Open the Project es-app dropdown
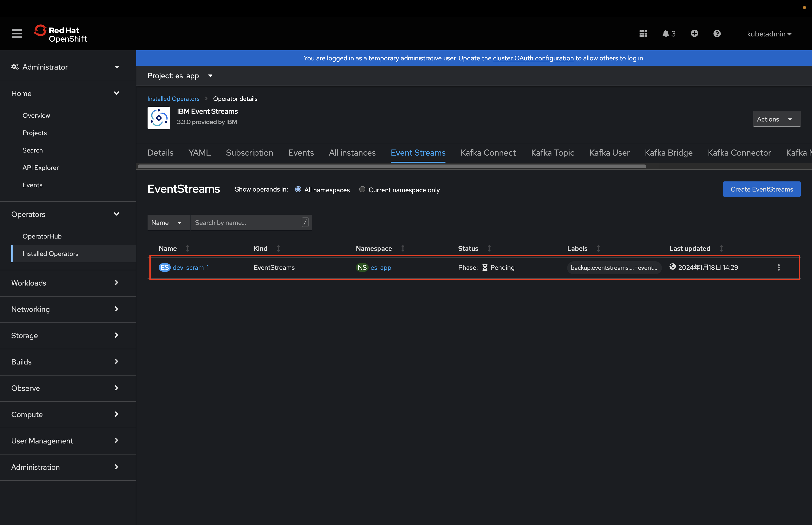Screen dimensions: 812x525 coord(180,76)
